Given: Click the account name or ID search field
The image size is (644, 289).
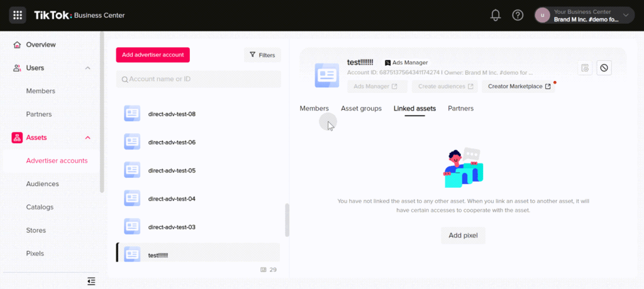Looking at the screenshot, I should pyautogui.click(x=198, y=79).
